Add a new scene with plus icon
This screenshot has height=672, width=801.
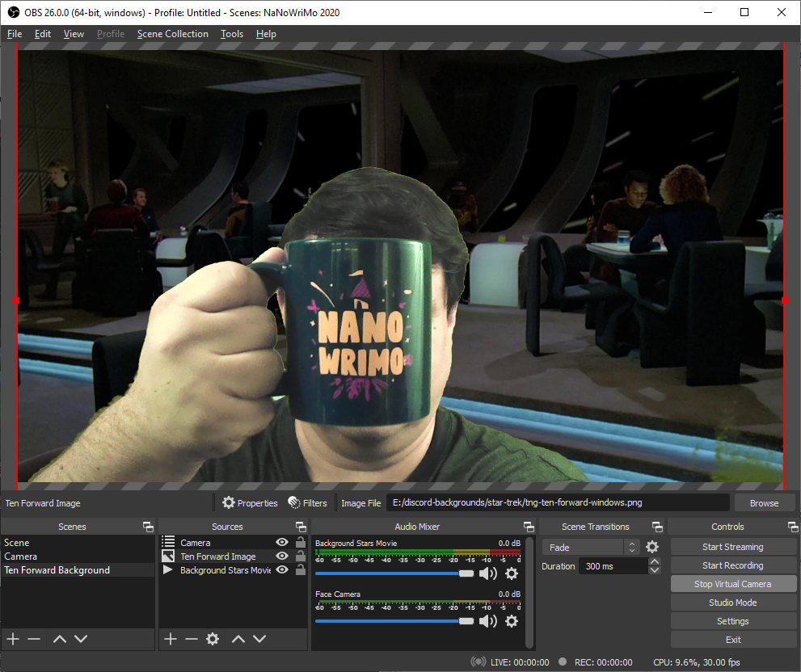13,639
